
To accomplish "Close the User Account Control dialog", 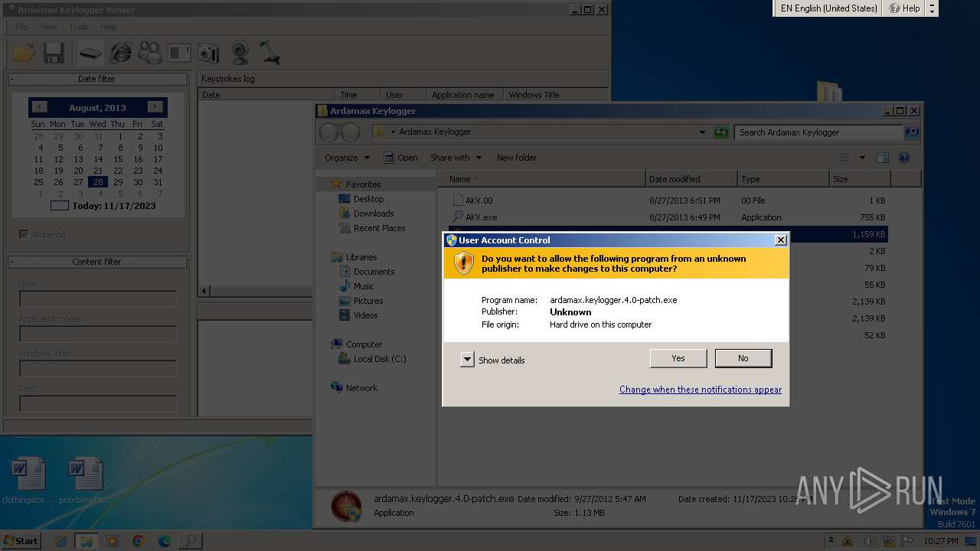I will pyautogui.click(x=780, y=240).
